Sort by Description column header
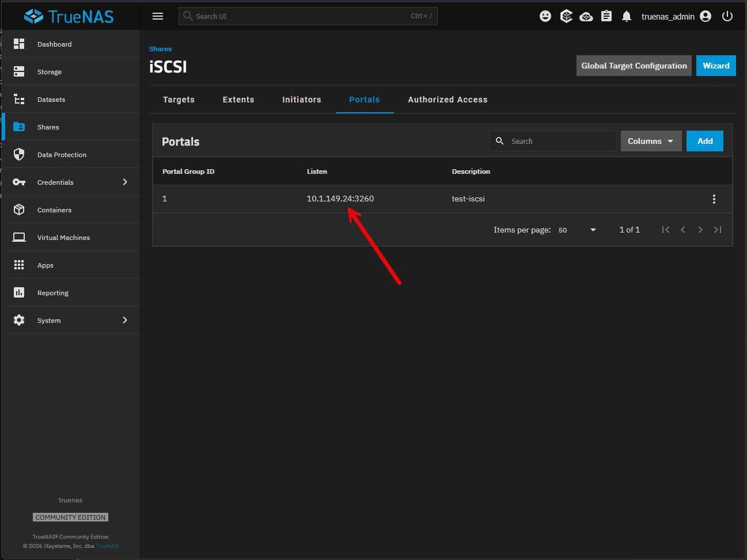Screen dimensions: 747x560 click(471, 172)
